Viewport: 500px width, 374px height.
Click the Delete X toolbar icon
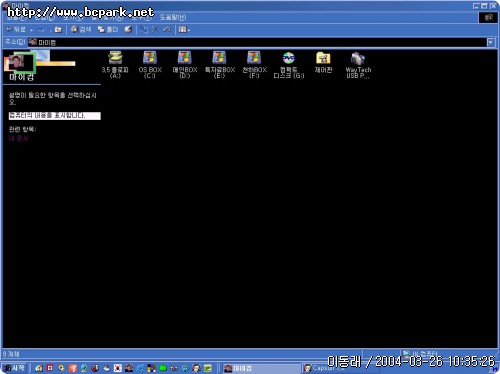click(x=155, y=30)
